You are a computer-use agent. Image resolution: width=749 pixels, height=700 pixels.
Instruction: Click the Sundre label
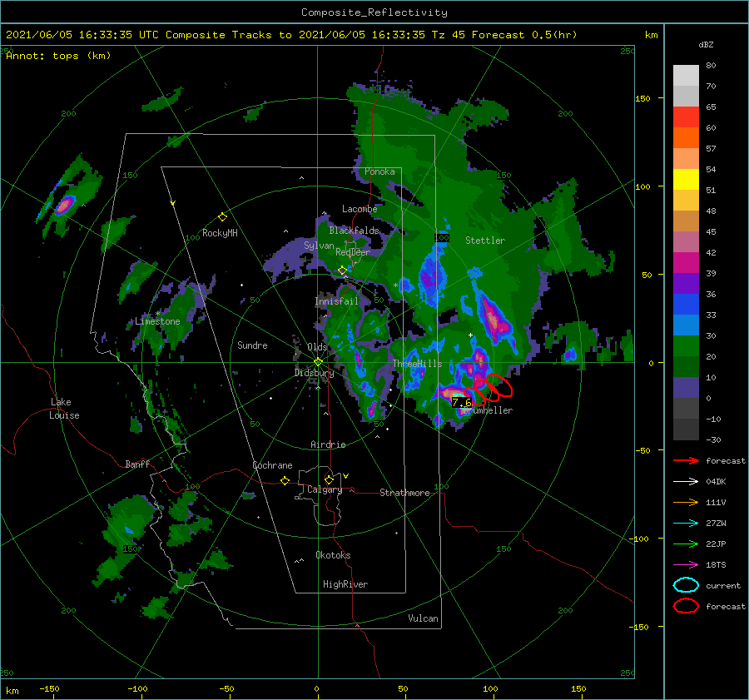coord(252,345)
